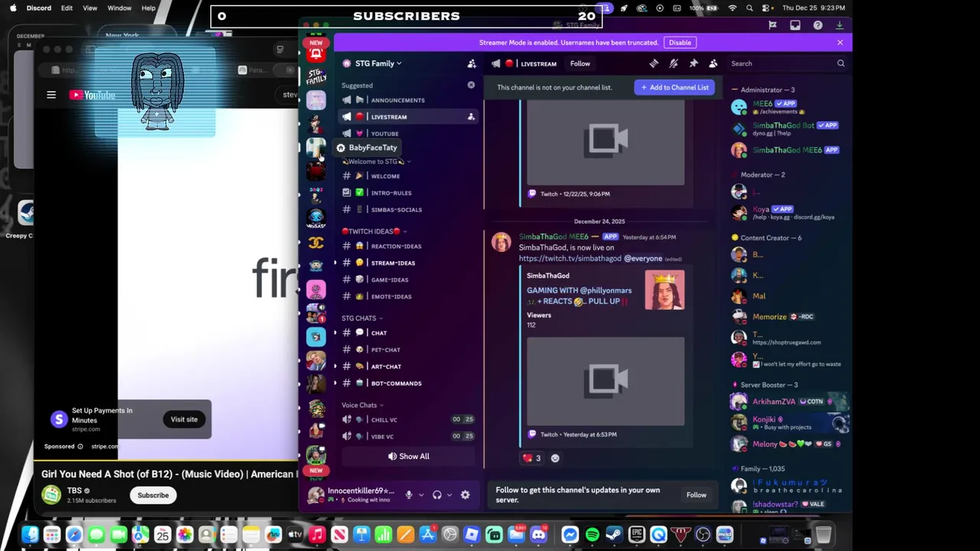Click YouTube hamburger menu icon
980x551 pixels.
point(51,95)
